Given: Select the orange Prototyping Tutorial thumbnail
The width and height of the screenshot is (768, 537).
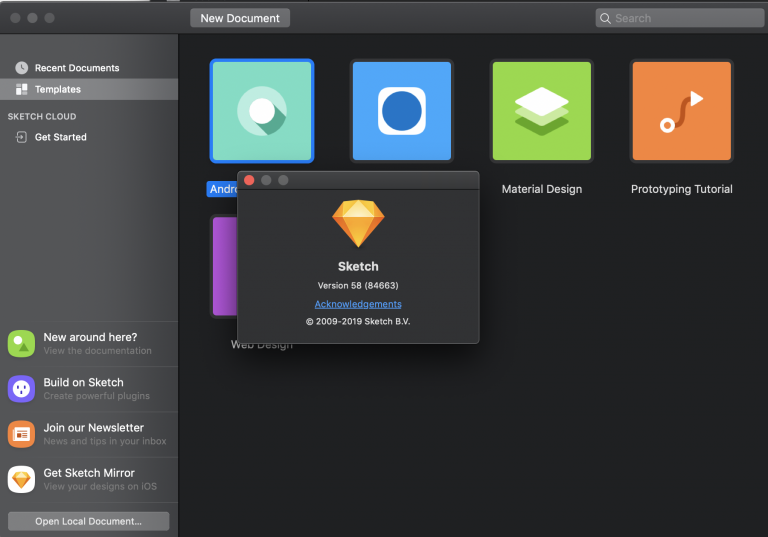Looking at the screenshot, I should pos(682,111).
